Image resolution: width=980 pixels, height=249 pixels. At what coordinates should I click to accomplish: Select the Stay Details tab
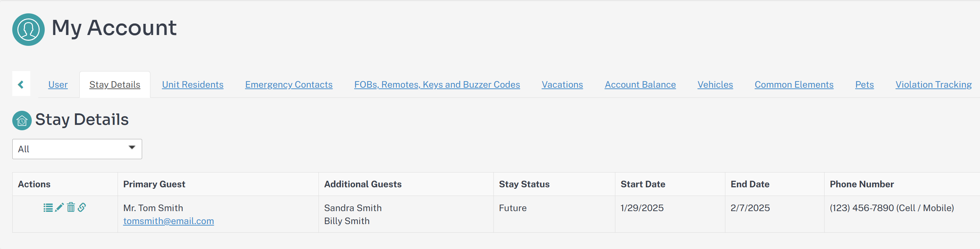point(114,84)
